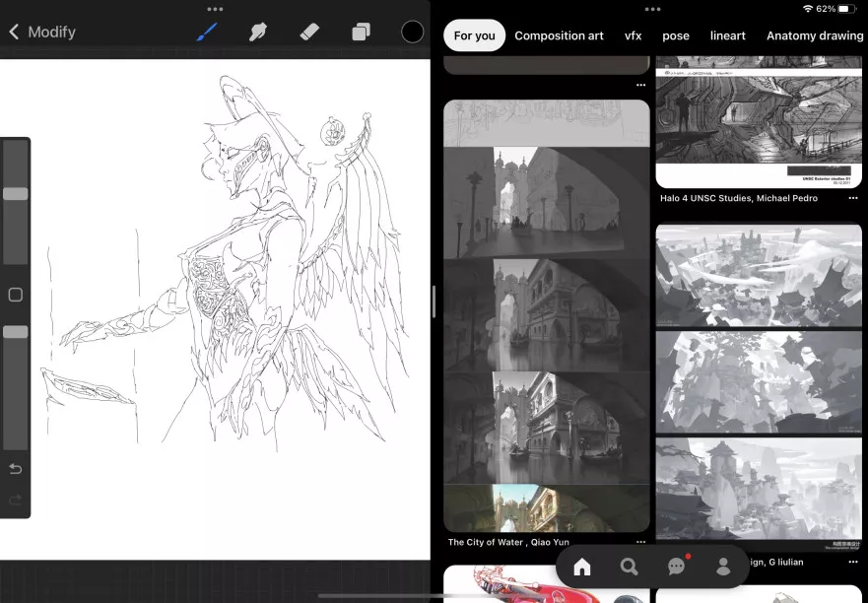Screen dimensions: 868x603
Task: Open Pinterest messages inbox
Action: [676, 567]
